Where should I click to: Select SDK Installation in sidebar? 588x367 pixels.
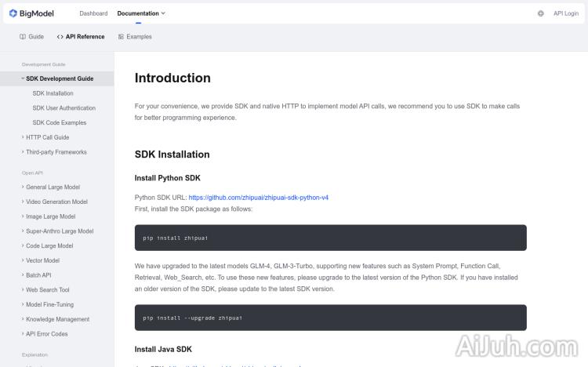coord(53,93)
